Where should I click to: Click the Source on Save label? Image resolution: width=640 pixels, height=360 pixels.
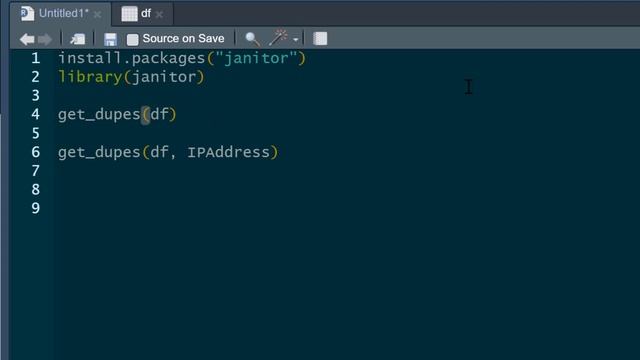(183, 38)
